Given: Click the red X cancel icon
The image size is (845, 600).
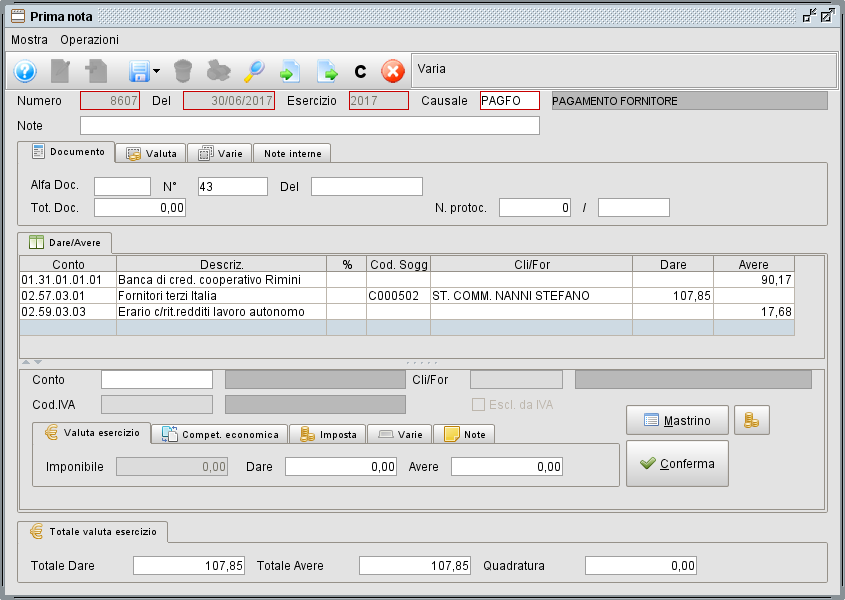Looking at the screenshot, I should (393, 71).
